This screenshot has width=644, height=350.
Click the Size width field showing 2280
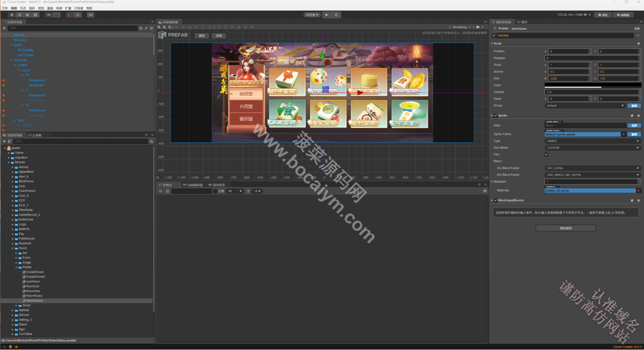click(569, 79)
